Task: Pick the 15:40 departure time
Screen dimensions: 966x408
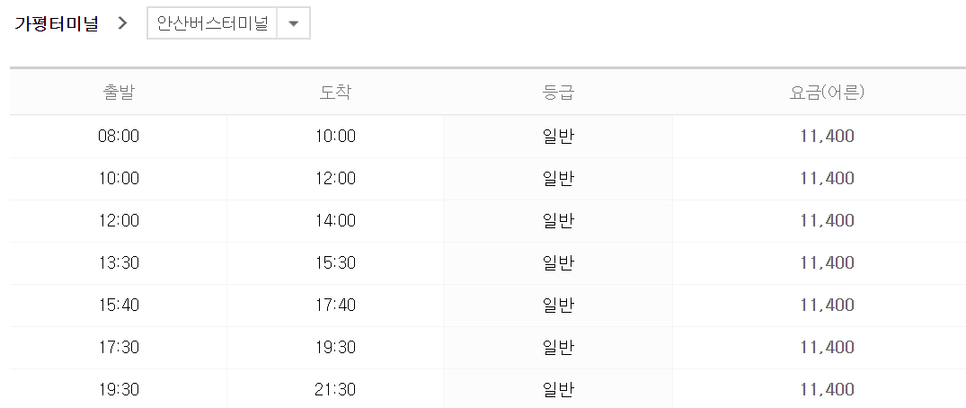Action: coord(118,304)
